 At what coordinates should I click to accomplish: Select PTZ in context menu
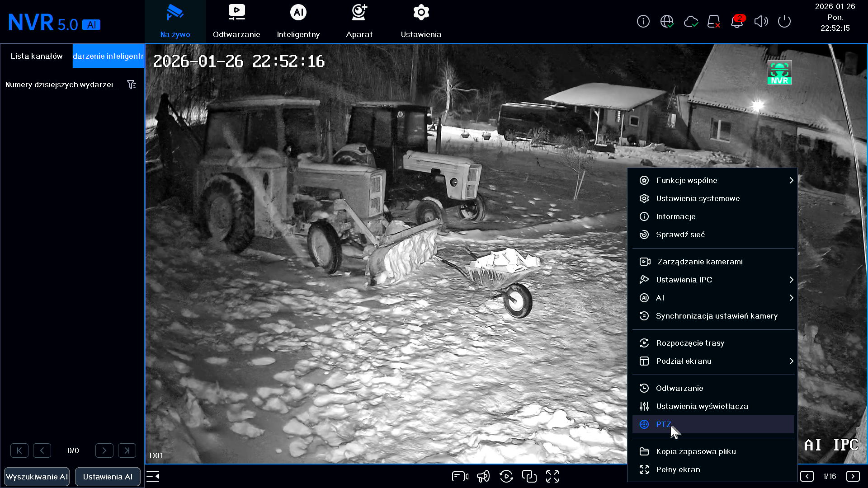pyautogui.click(x=713, y=424)
